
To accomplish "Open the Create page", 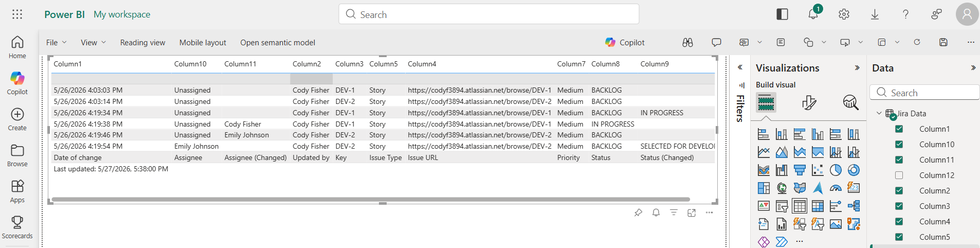I will (x=17, y=119).
